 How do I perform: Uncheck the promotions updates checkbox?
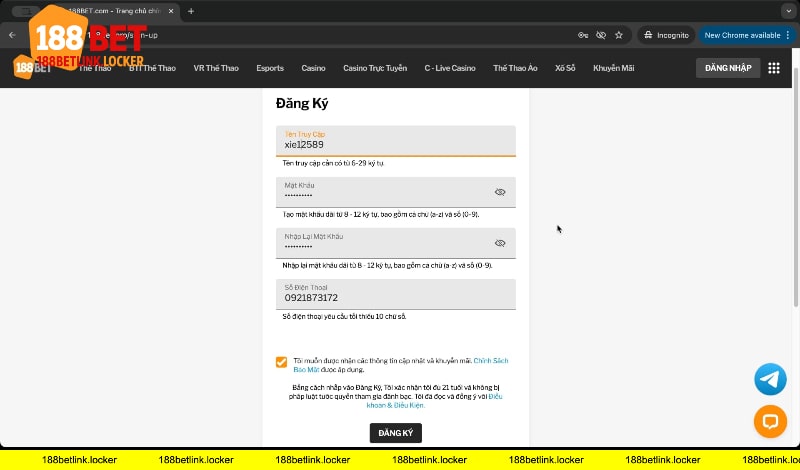point(282,362)
